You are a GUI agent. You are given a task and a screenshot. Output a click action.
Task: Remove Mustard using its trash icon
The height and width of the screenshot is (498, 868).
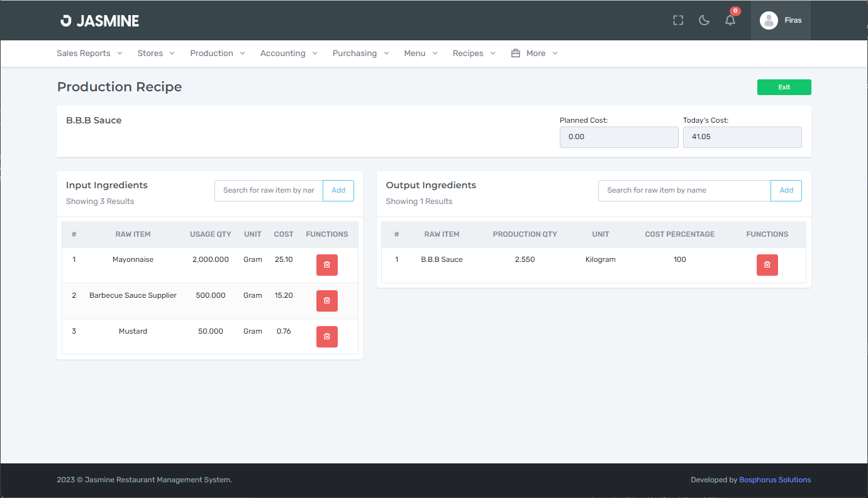tap(326, 336)
